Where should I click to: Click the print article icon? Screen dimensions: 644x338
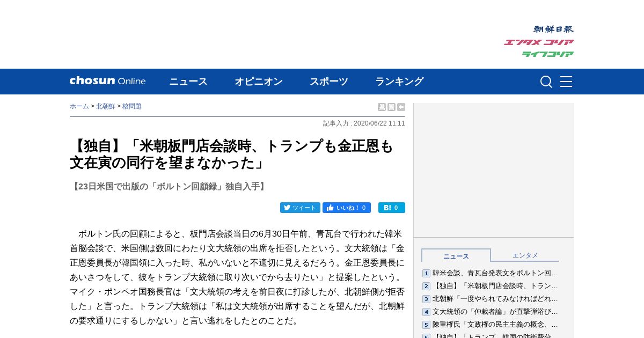tap(382, 107)
